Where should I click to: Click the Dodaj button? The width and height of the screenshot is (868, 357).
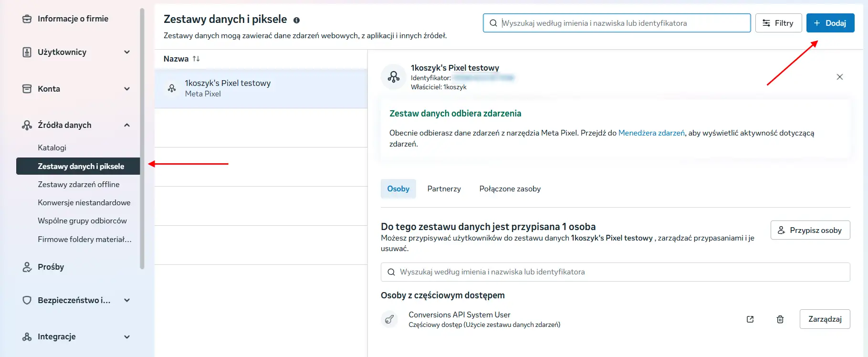[830, 23]
